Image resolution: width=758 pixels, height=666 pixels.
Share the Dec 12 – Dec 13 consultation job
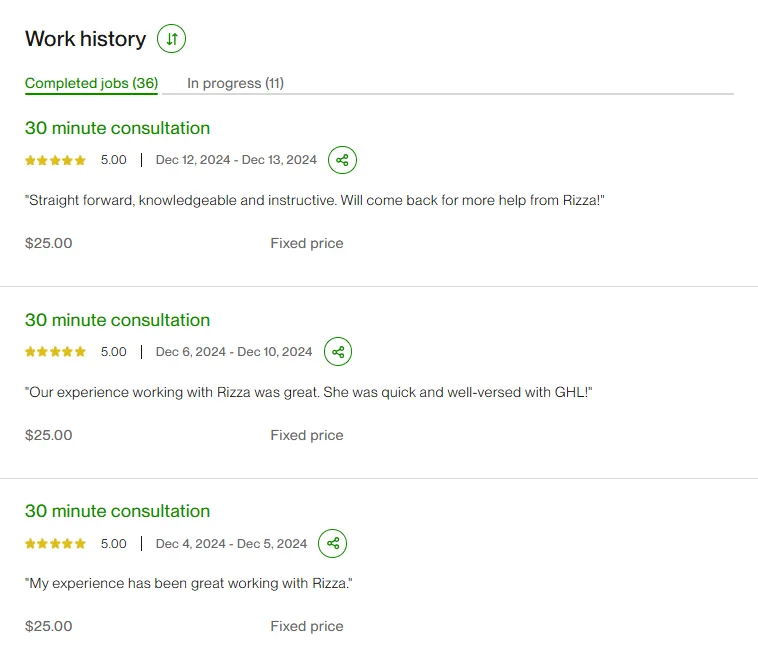[342, 160]
